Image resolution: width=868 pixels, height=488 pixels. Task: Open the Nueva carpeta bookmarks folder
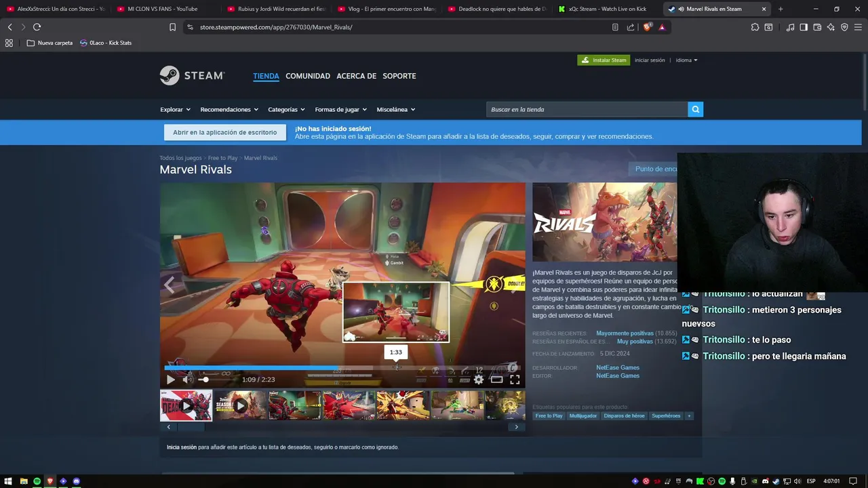(50, 43)
